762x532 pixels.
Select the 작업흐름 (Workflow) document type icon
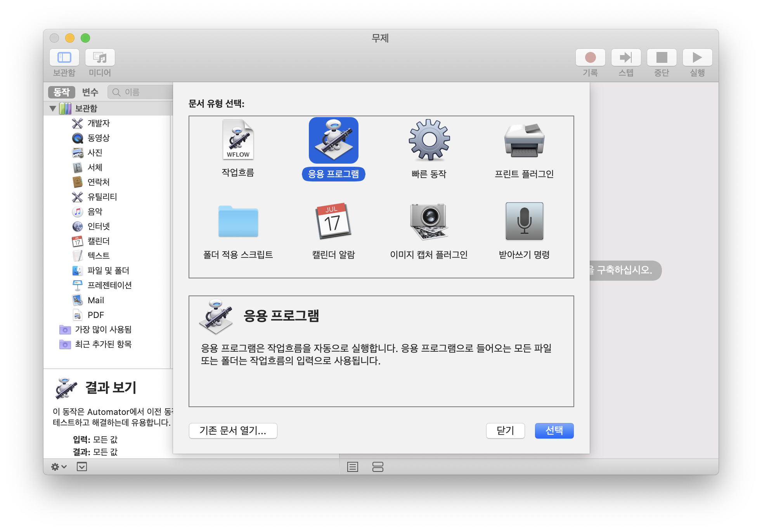coord(238,140)
